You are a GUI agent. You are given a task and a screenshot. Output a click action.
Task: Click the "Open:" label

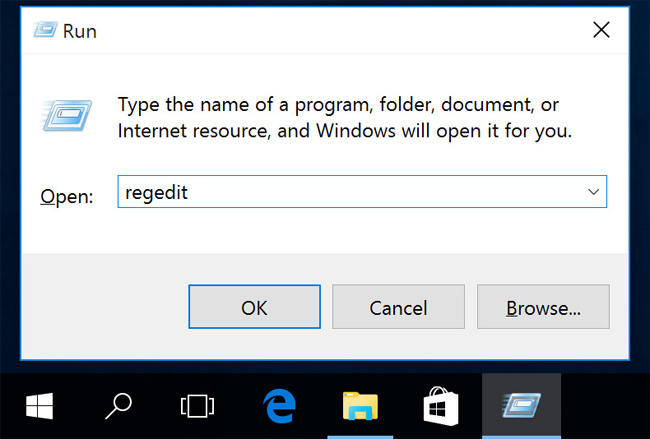(x=66, y=197)
